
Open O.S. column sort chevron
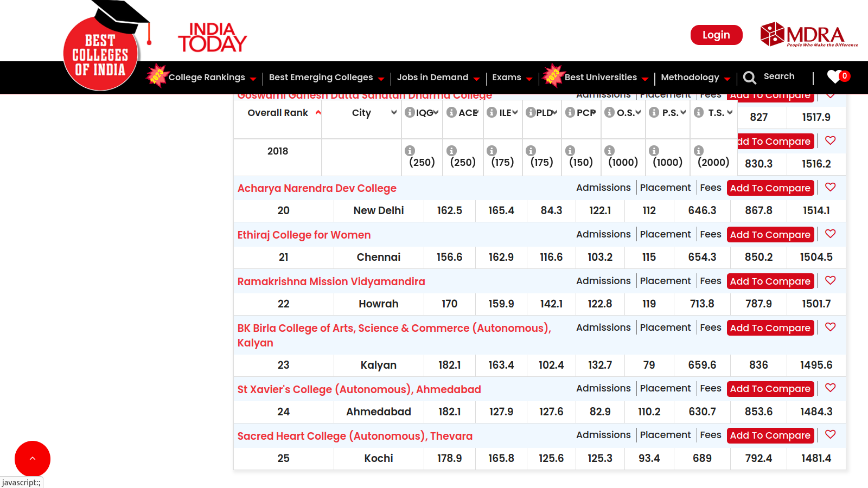[x=638, y=112]
